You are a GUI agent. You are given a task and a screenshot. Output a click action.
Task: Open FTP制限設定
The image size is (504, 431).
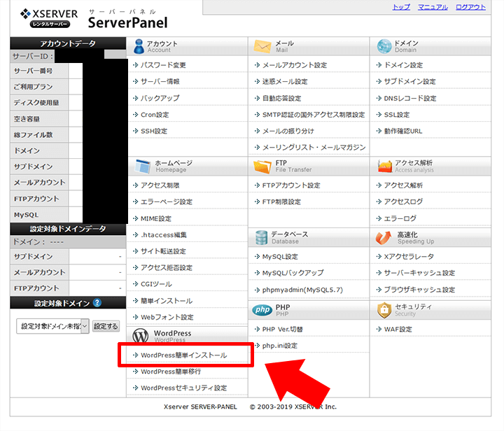pos(281,202)
